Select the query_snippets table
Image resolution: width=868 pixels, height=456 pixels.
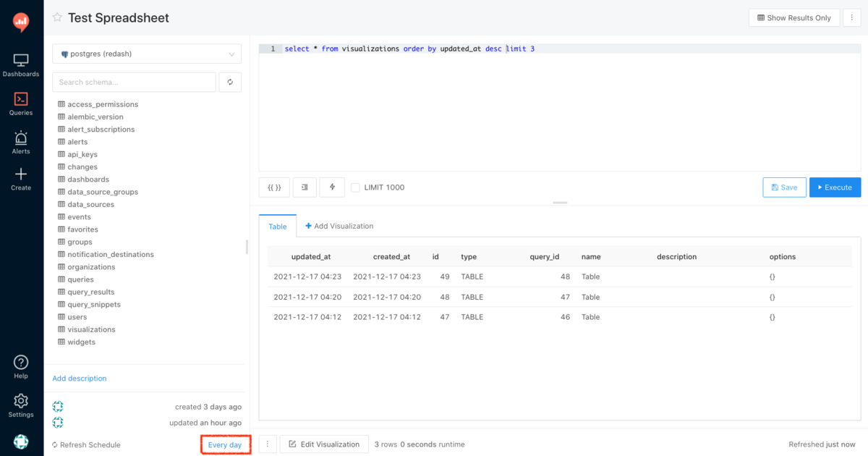click(x=94, y=304)
